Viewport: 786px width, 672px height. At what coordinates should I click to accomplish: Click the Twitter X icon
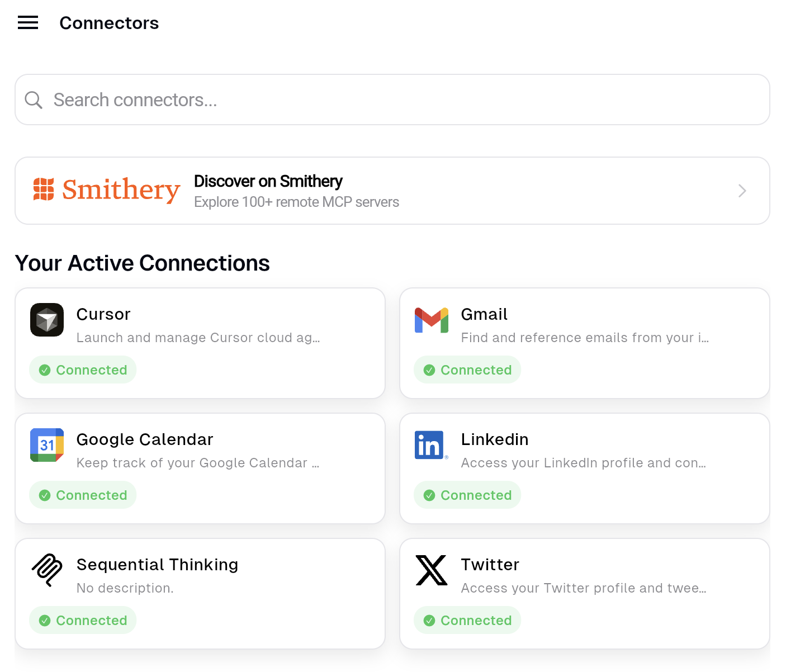point(432,570)
